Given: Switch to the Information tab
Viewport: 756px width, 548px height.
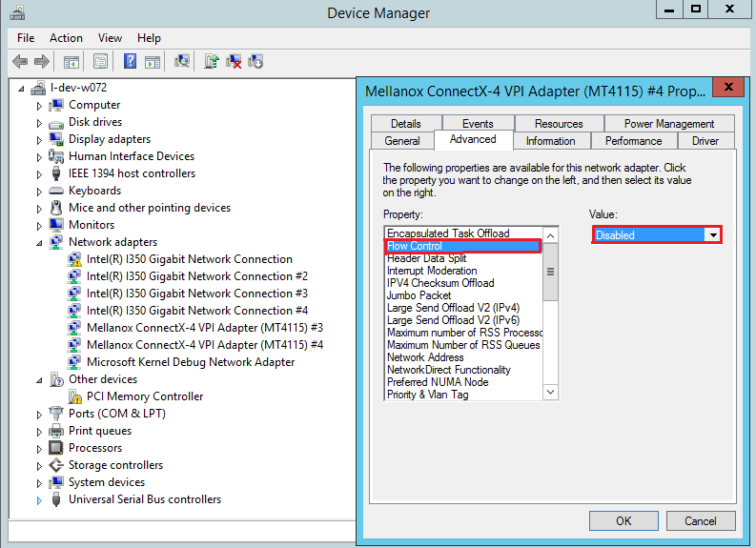Looking at the screenshot, I should 551,141.
